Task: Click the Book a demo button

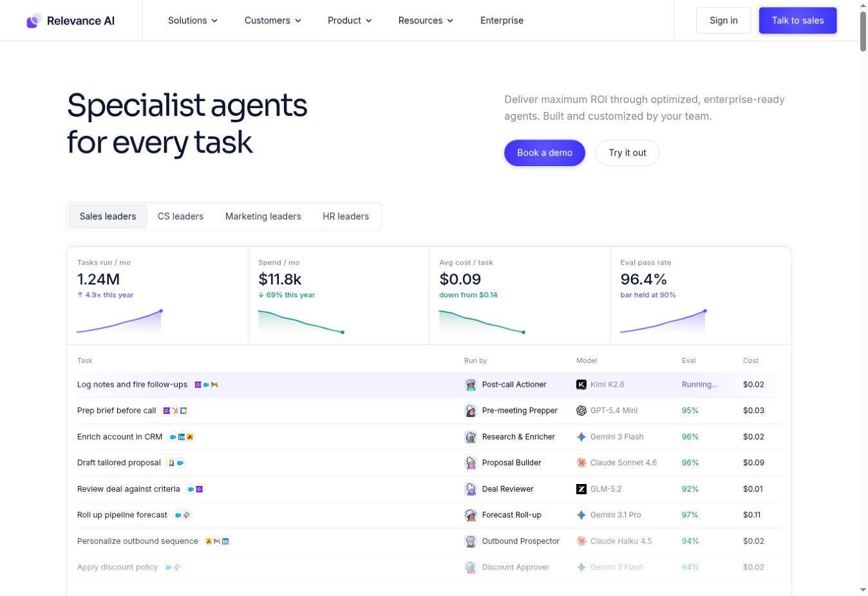Action: click(x=545, y=153)
